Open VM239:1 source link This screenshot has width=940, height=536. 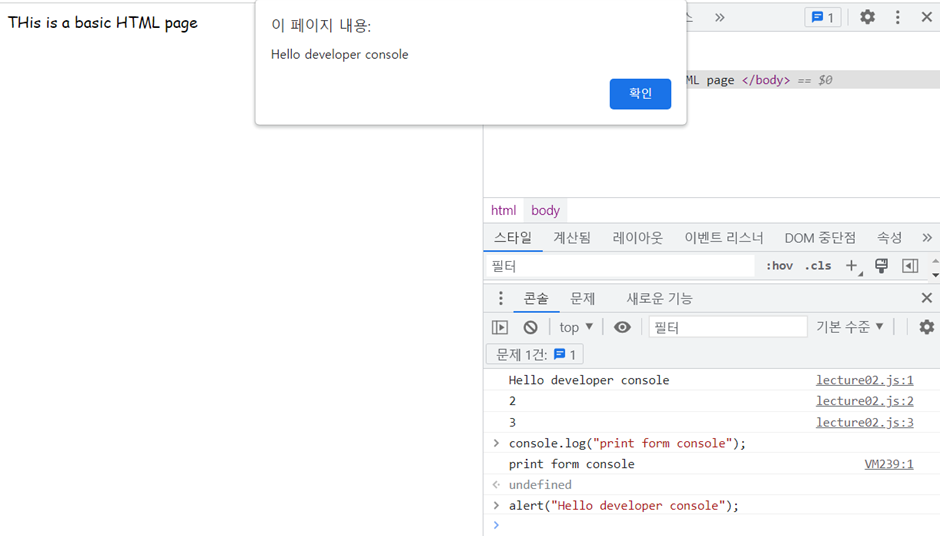pyautogui.click(x=889, y=464)
